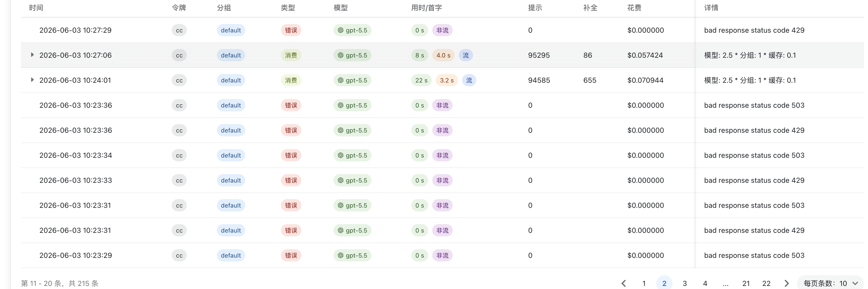Jump to page 3

tap(685, 283)
